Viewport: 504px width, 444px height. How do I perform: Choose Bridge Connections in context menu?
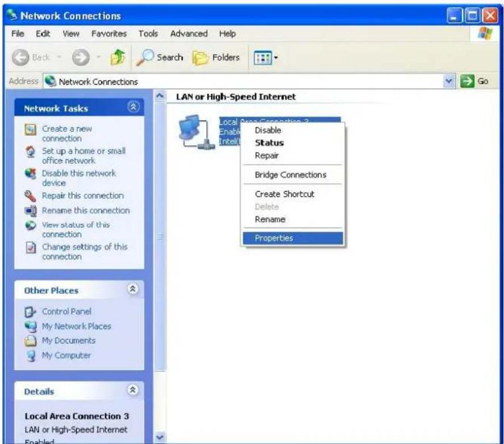click(x=293, y=175)
